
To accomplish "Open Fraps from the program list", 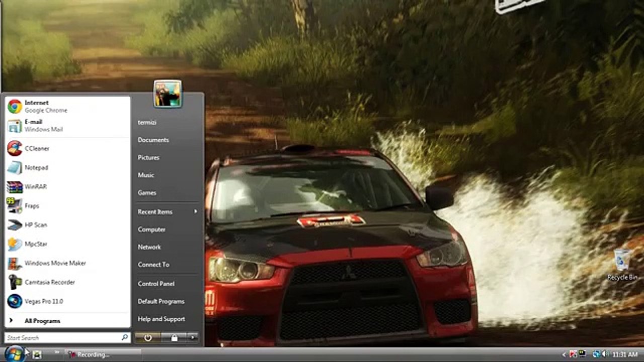I will click(67, 206).
